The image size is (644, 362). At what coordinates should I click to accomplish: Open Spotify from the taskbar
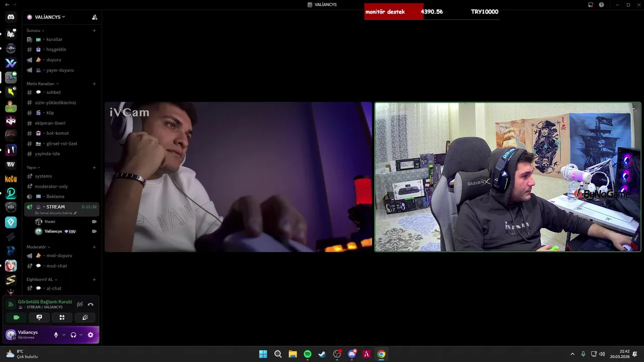pyautogui.click(x=307, y=354)
